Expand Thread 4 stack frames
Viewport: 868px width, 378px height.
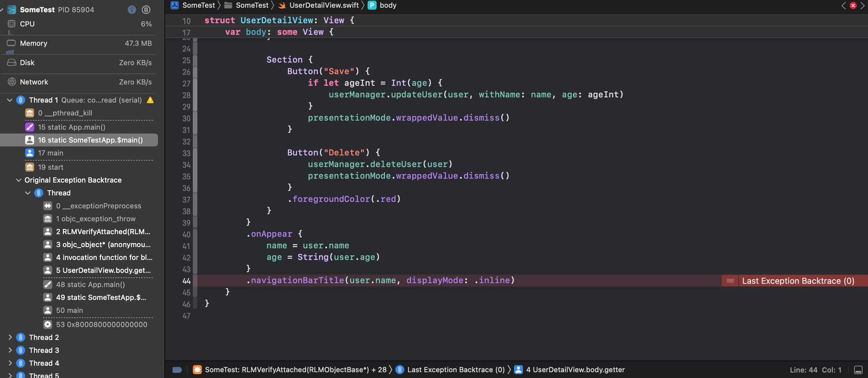pos(10,363)
